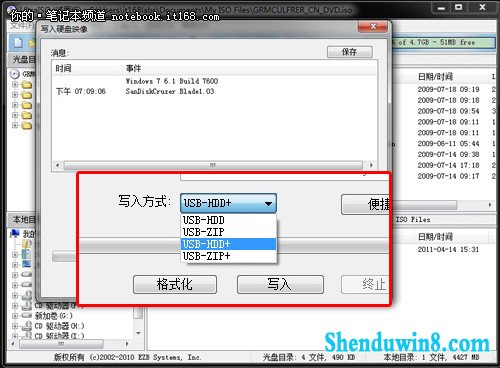Image resolution: width=500 pixels, height=368 pixels.
Task: Click the 4.7GB - 51MB free capacity bar
Action: (x=443, y=42)
